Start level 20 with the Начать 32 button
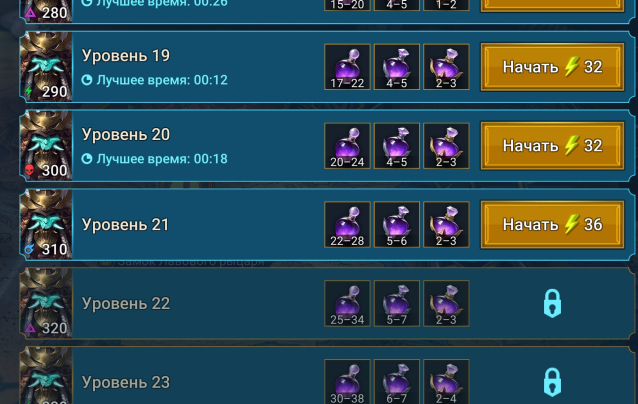This screenshot has height=404, width=638. [552, 146]
